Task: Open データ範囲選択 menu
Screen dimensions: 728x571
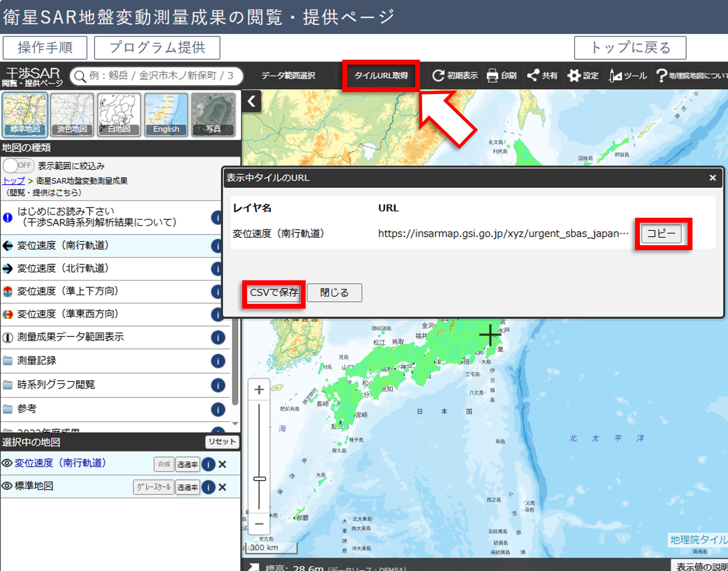Action: pyautogui.click(x=288, y=76)
